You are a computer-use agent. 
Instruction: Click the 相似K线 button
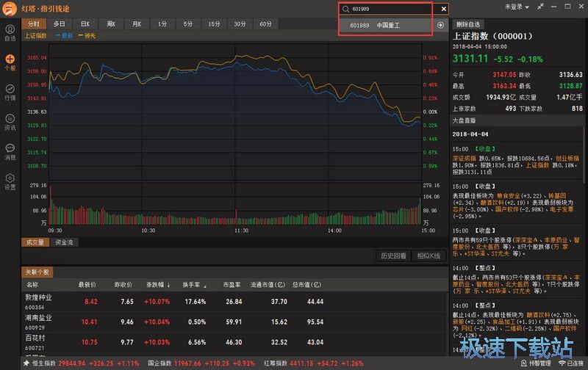[429, 255]
